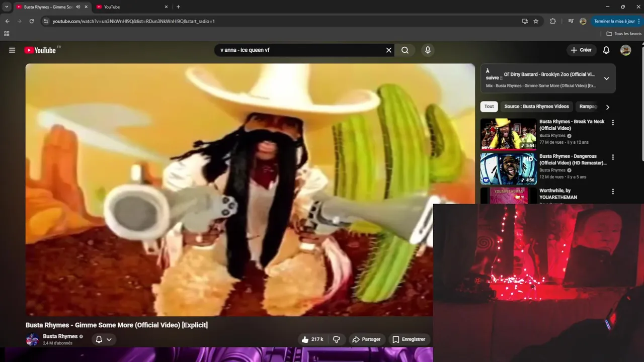Image resolution: width=644 pixels, height=362 pixels.
Task: Switch to the second YouTube browser tab
Action: click(132, 7)
